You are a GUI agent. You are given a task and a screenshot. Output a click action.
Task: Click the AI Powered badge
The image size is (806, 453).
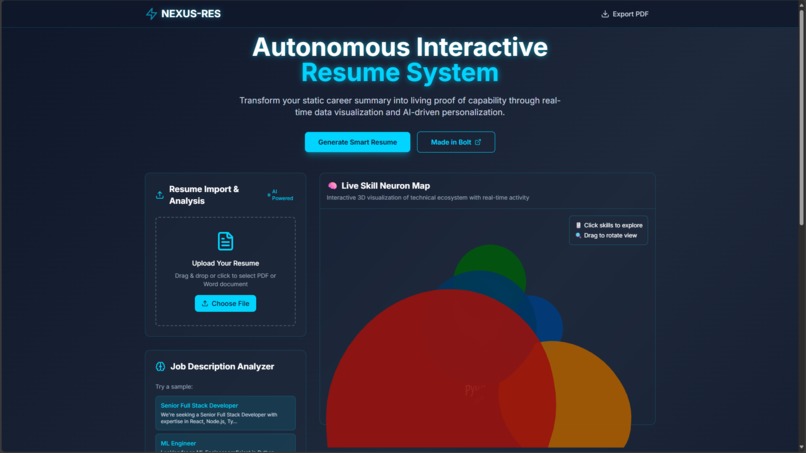tap(281, 195)
